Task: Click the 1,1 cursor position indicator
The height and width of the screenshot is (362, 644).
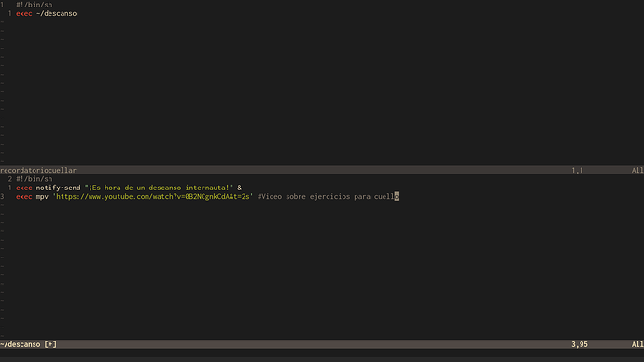Action: (578, 170)
